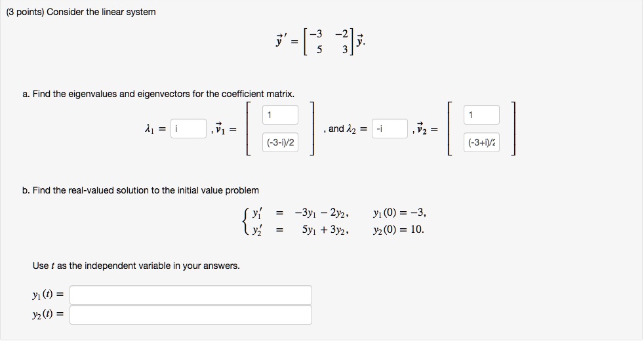Click the "(3 points) Consider the linear system" text
The image size is (644, 343).
pyautogui.click(x=81, y=12)
